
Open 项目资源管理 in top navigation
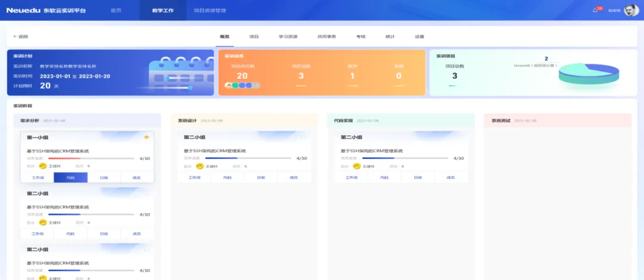[210, 10]
